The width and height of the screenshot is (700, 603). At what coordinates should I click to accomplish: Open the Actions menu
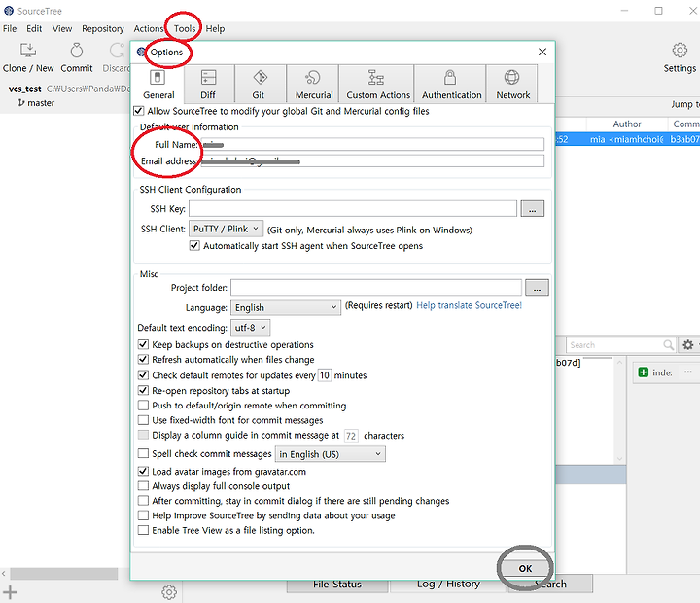coord(149,28)
